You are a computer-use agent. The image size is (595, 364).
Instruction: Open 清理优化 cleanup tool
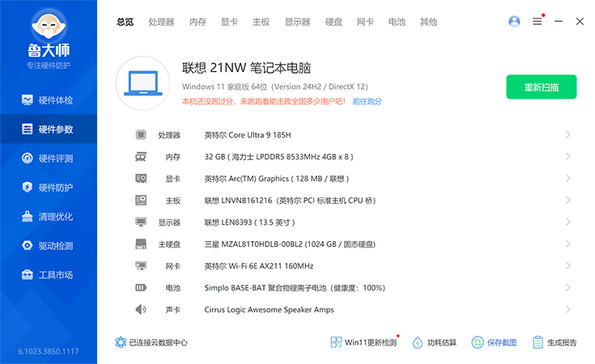(x=48, y=217)
